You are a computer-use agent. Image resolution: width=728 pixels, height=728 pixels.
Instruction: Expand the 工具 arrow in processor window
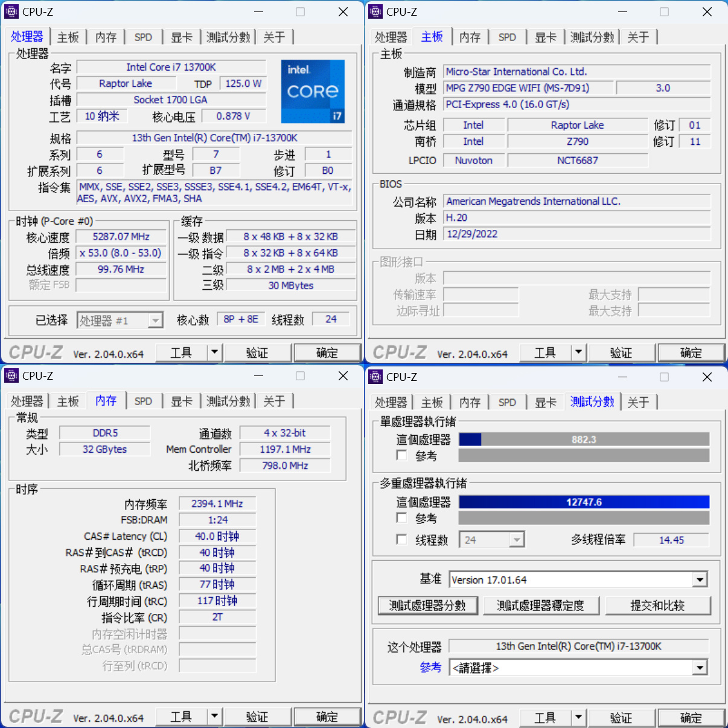coord(214,352)
